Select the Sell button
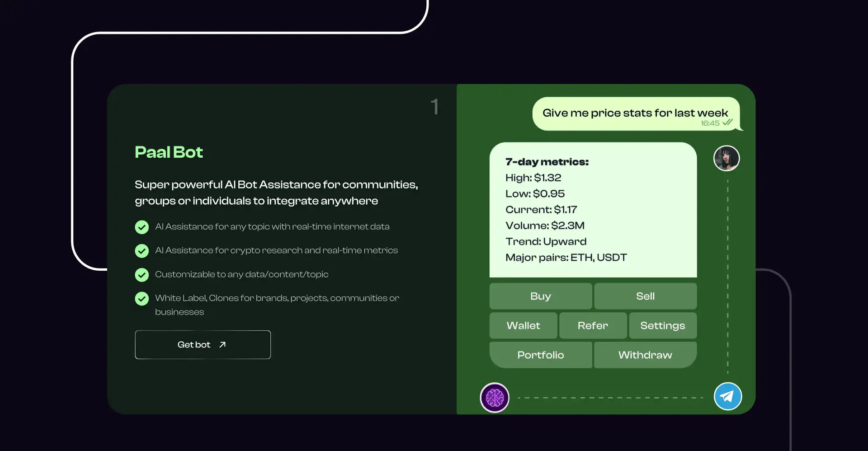 coord(645,296)
